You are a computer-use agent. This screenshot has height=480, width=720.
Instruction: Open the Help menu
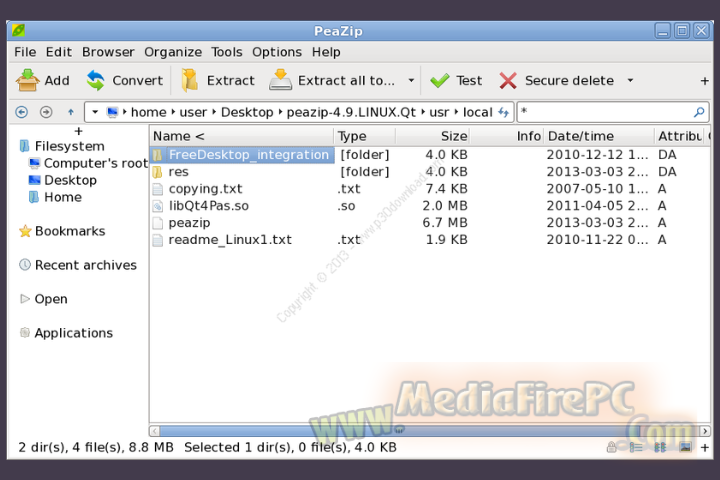pos(326,52)
